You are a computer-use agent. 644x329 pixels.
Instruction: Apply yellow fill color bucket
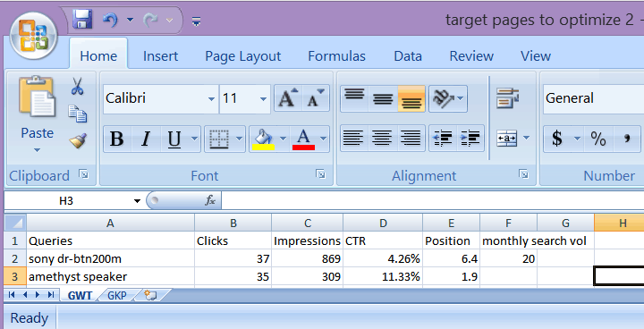pyautogui.click(x=263, y=139)
